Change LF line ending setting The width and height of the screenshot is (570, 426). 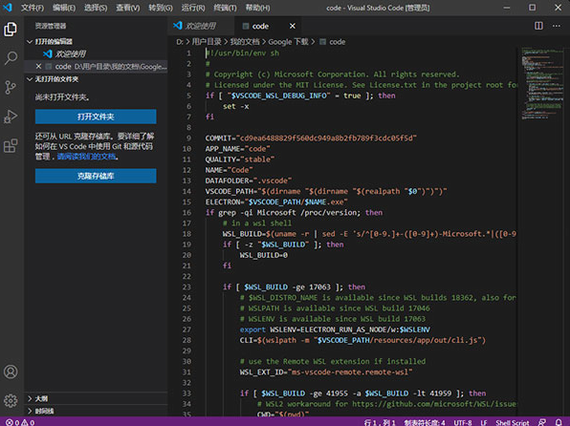pyautogui.click(x=484, y=422)
